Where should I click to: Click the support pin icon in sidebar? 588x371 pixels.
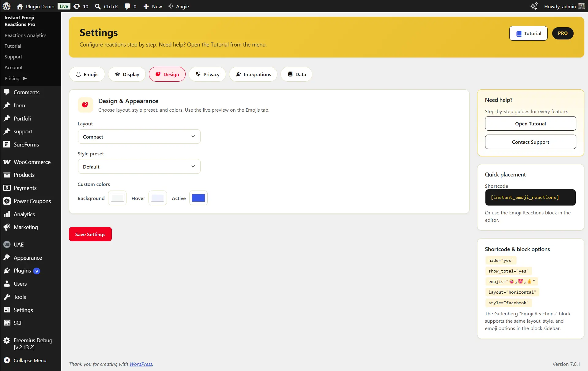[x=7, y=132]
